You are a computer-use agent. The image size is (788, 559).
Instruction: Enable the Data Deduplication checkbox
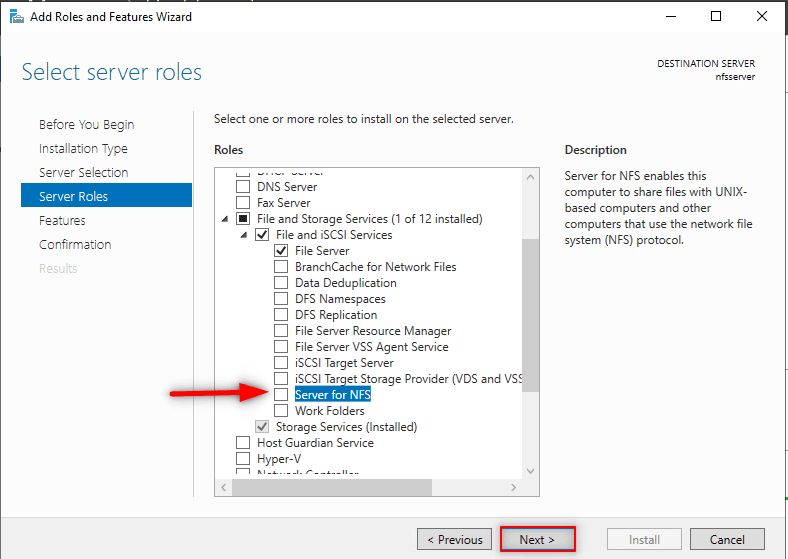[x=281, y=283]
